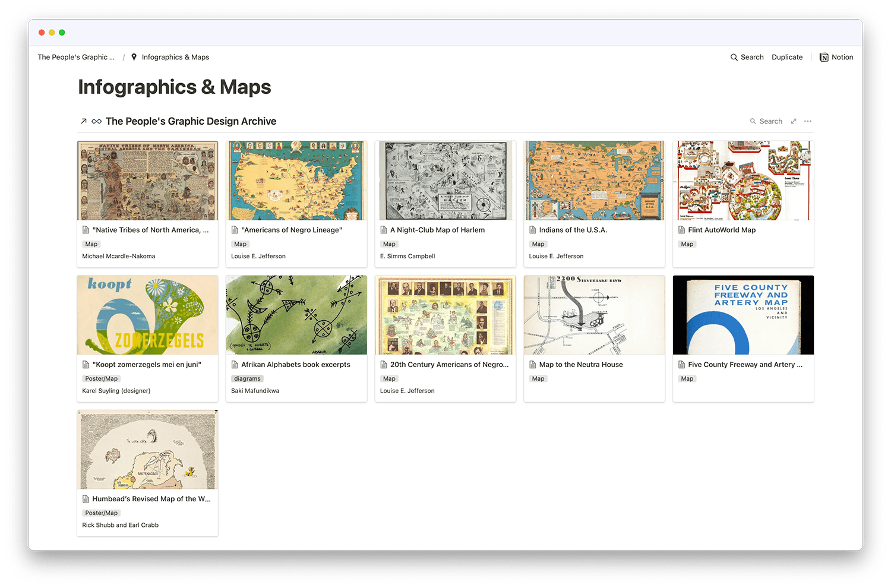Click title "Indians of the U.S.A."

pos(573,230)
